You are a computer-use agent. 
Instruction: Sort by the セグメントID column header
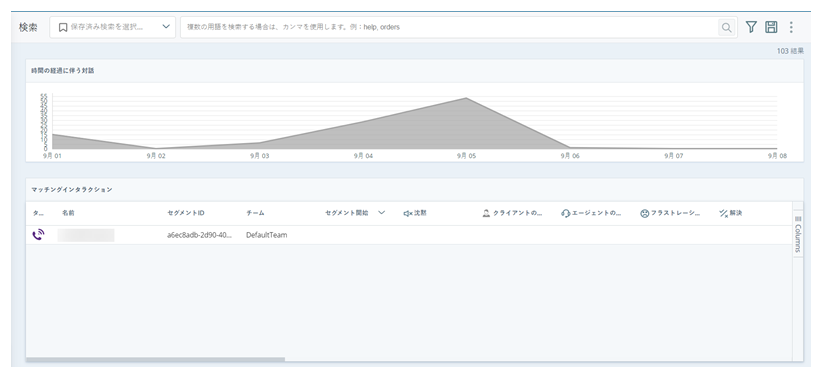tap(186, 214)
